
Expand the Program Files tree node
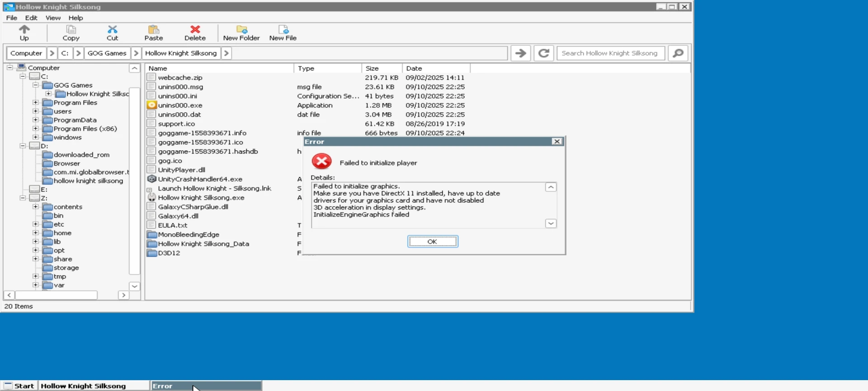(35, 102)
